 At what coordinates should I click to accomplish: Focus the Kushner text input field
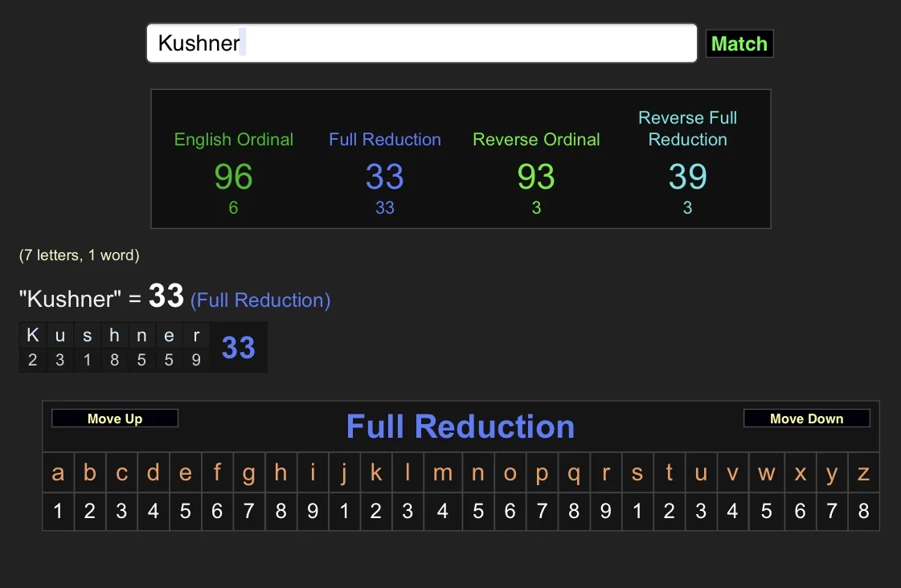422,43
